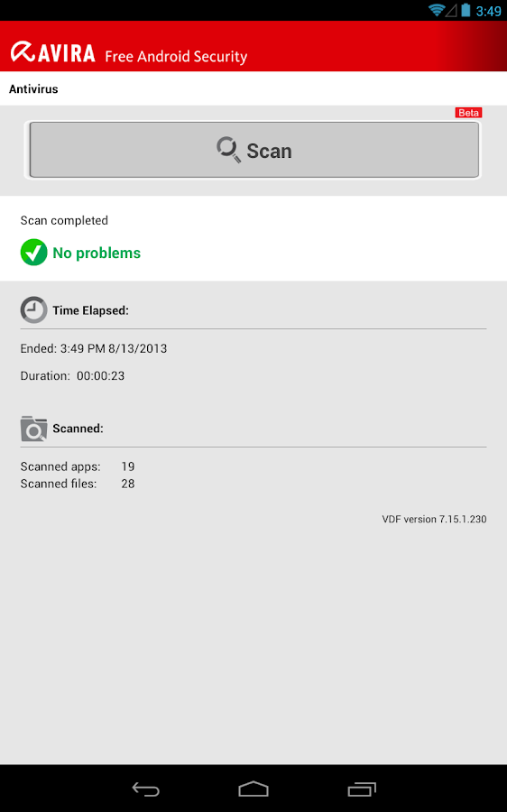Viewport: 507px width, 812px height.
Task: Tap the Avira logo in header
Action: pyautogui.click(x=53, y=53)
